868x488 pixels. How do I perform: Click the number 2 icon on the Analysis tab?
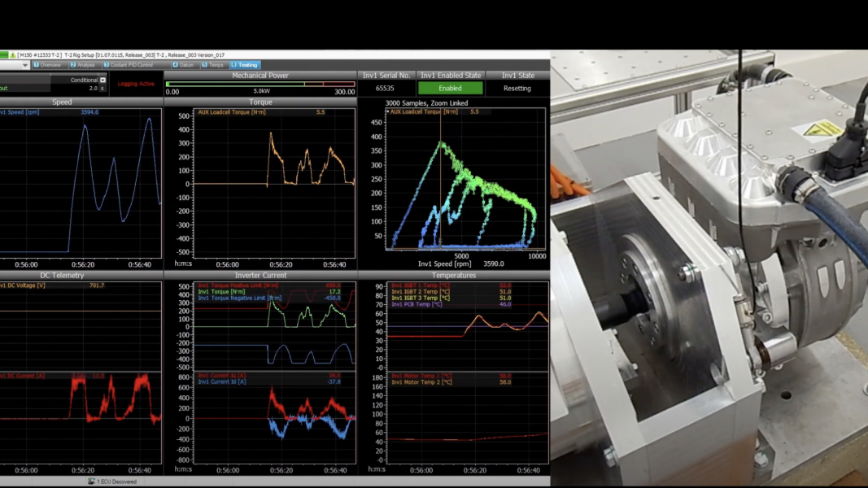[72, 65]
